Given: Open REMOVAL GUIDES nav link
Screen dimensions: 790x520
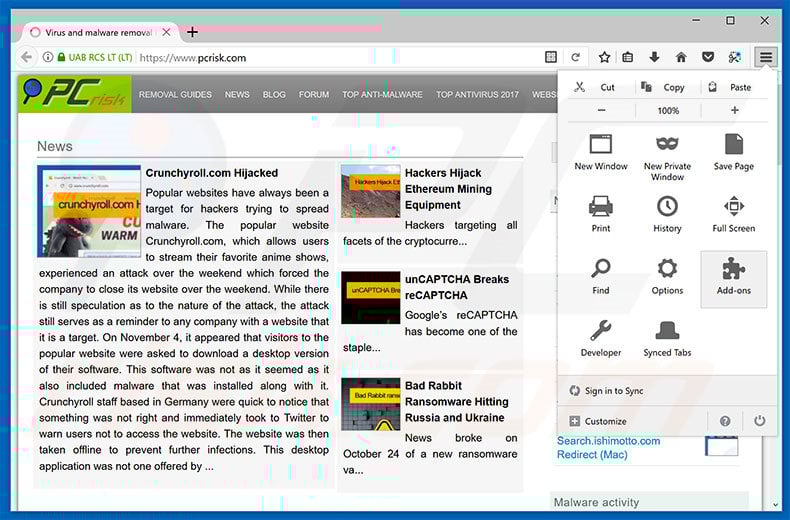Looking at the screenshot, I should coord(175,95).
